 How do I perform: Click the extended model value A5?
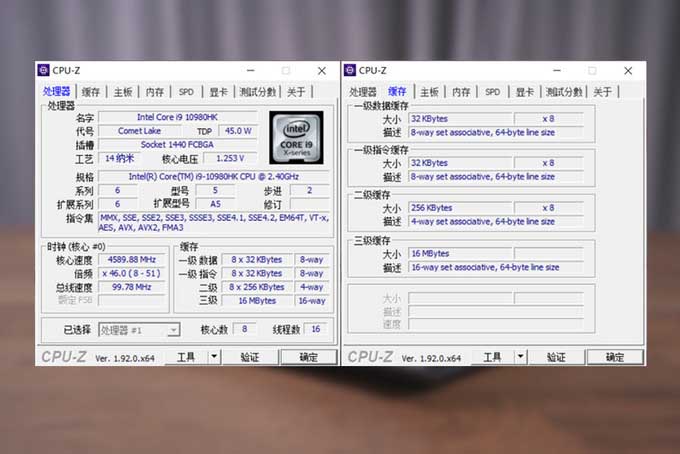click(216, 204)
